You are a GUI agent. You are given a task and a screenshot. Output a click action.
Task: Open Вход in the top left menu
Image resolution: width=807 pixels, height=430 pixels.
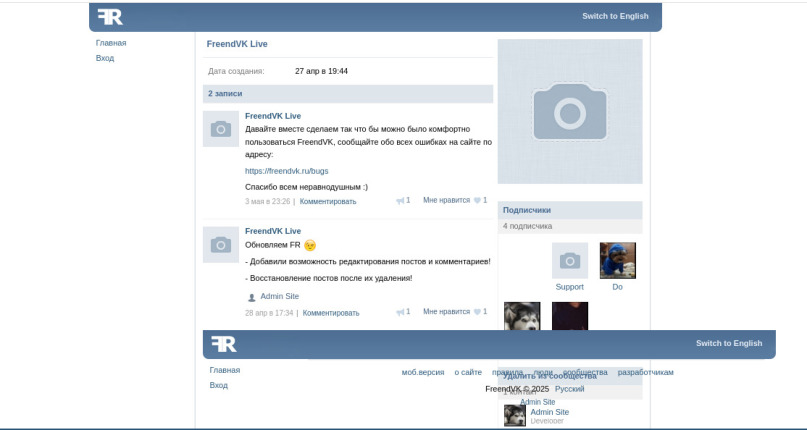click(104, 58)
